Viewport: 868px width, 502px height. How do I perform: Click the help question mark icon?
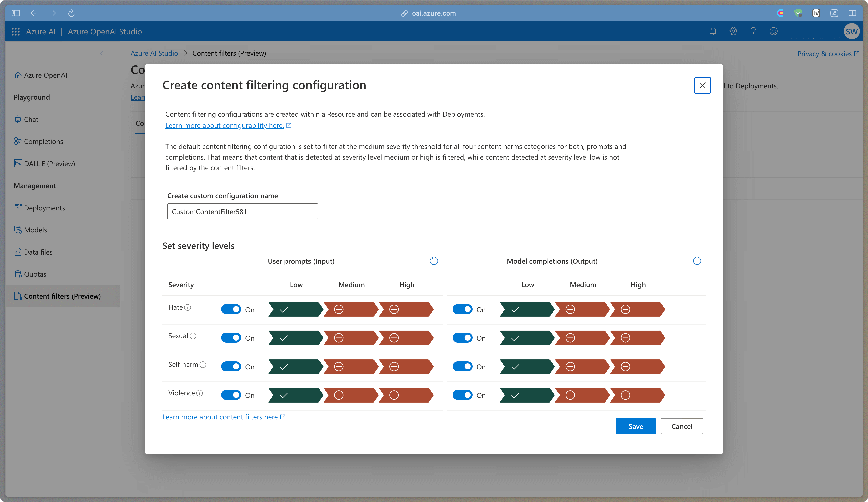coord(753,31)
